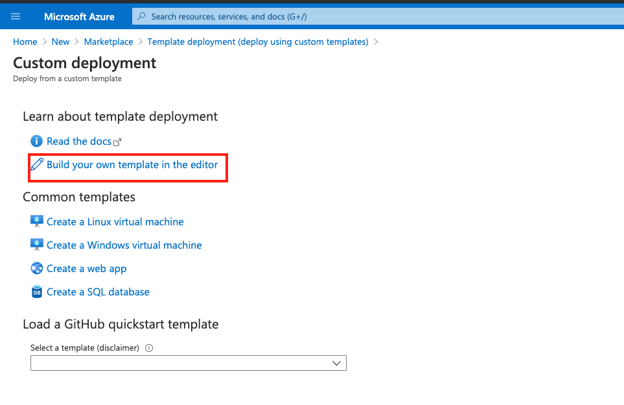Open Read the docs link
624x405 pixels.
click(79, 141)
